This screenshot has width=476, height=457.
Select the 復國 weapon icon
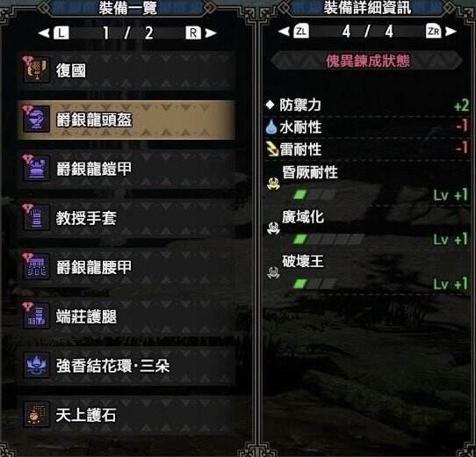coord(37,69)
